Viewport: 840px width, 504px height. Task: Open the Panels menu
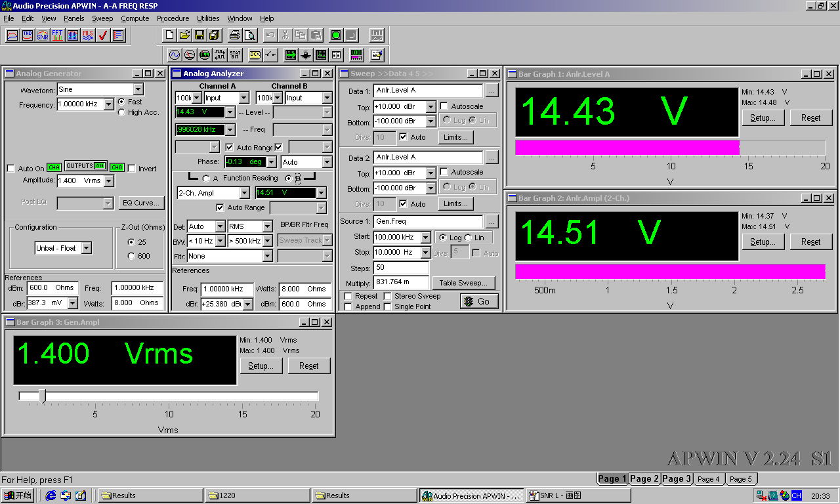[x=73, y=18]
